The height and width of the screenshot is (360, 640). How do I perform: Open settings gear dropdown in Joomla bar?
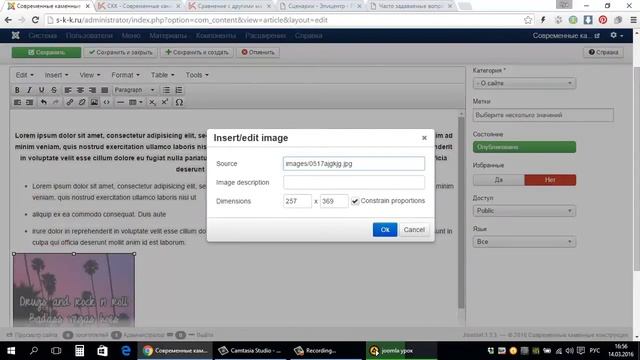tap(616, 36)
